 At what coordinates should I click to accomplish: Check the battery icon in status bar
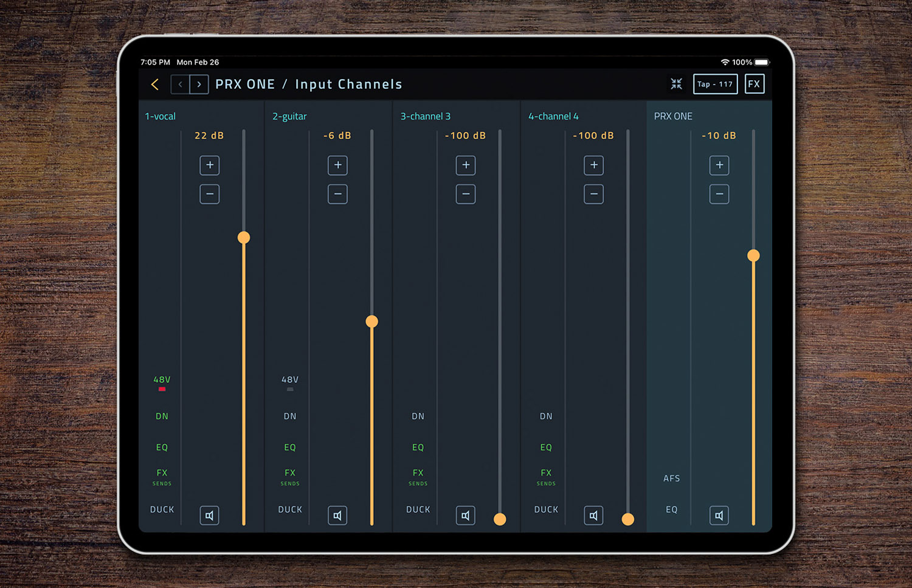tap(762, 62)
